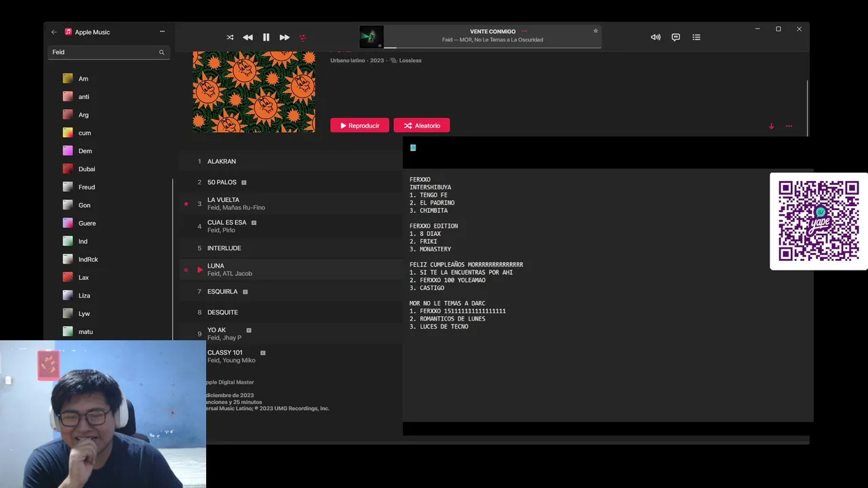The width and height of the screenshot is (868, 488).
Task: Skip to previous track
Action: (248, 37)
